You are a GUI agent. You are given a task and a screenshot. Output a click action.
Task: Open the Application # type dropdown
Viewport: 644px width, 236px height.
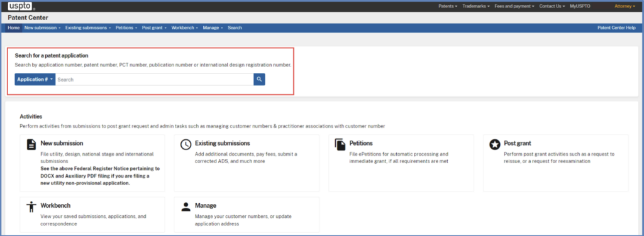[x=35, y=80]
